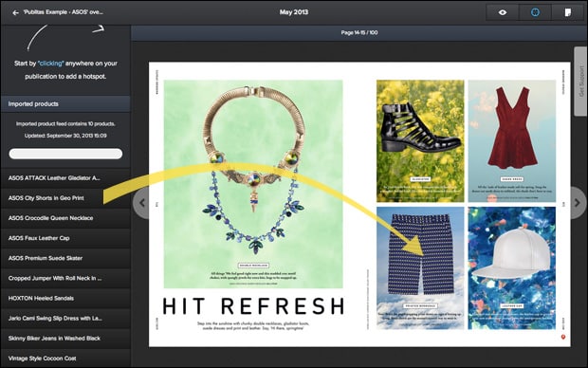Click the product search field
Viewport: 588px width, 368px height.
tap(65, 154)
